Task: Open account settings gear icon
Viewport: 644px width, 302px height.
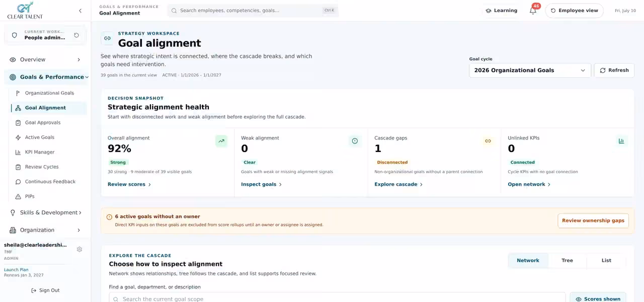Action: (x=79, y=249)
